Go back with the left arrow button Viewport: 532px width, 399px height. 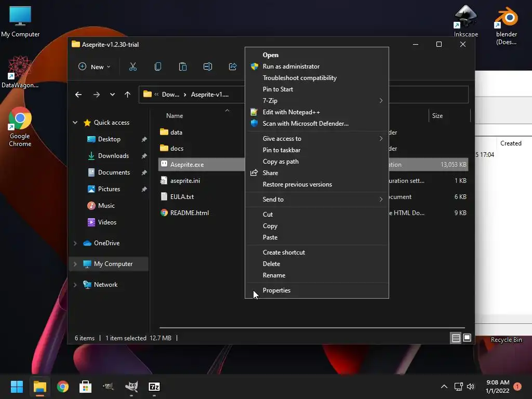coord(78,95)
